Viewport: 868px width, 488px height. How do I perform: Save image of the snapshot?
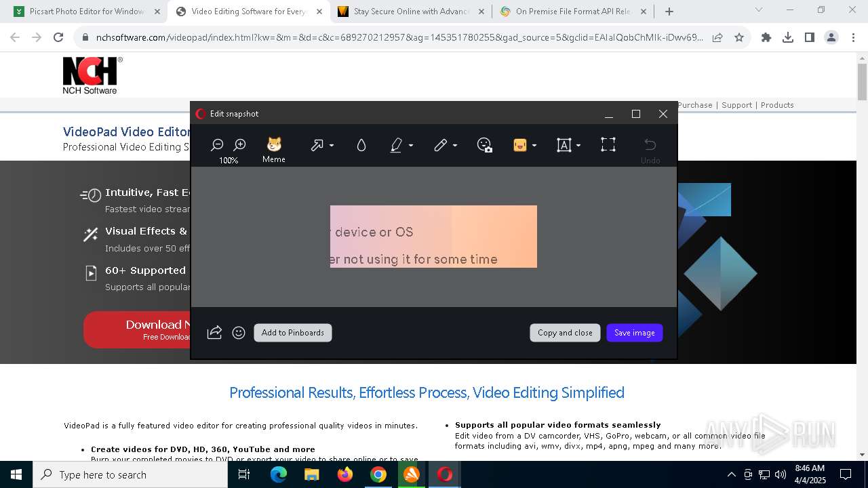tap(635, 333)
